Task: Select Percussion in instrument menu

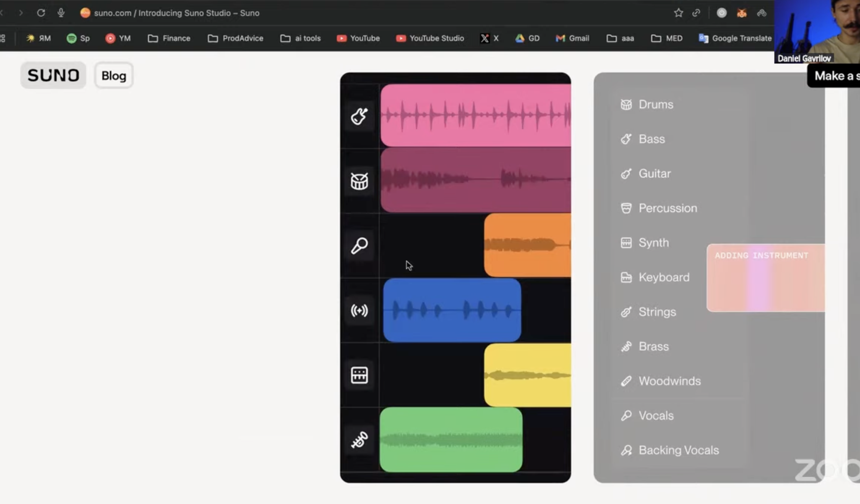Action: tap(667, 208)
